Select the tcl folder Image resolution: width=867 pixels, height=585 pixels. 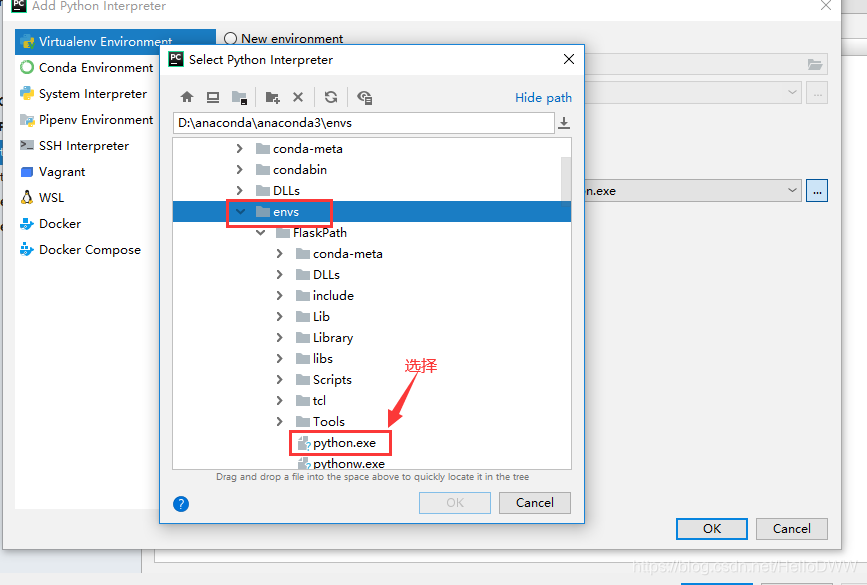pos(311,401)
